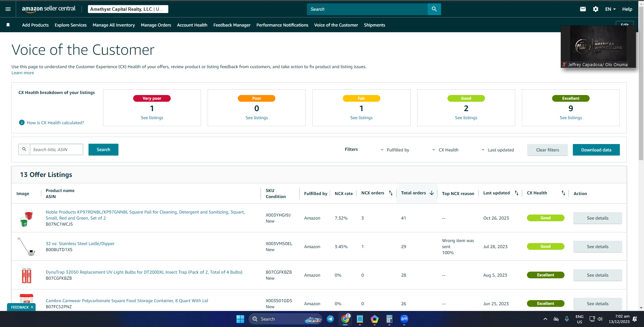Open Performance Notifications page
The image size is (644, 327).
tap(282, 25)
